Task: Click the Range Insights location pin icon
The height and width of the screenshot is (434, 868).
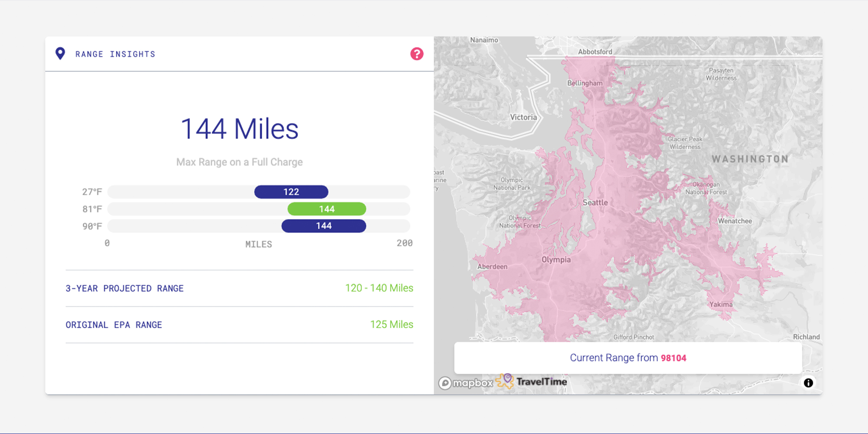Action: (60, 53)
